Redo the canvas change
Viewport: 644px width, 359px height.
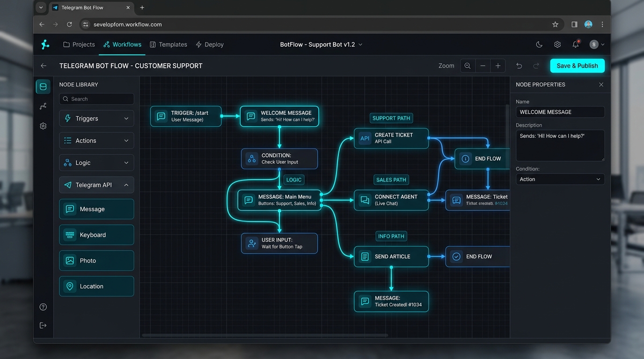[536, 66]
